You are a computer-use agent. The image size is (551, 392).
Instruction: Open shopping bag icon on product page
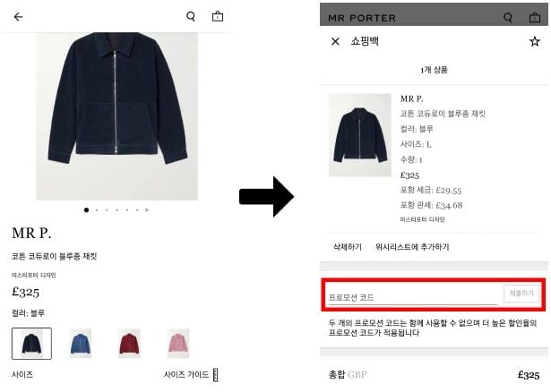pyautogui.click(x=218, y=16)
